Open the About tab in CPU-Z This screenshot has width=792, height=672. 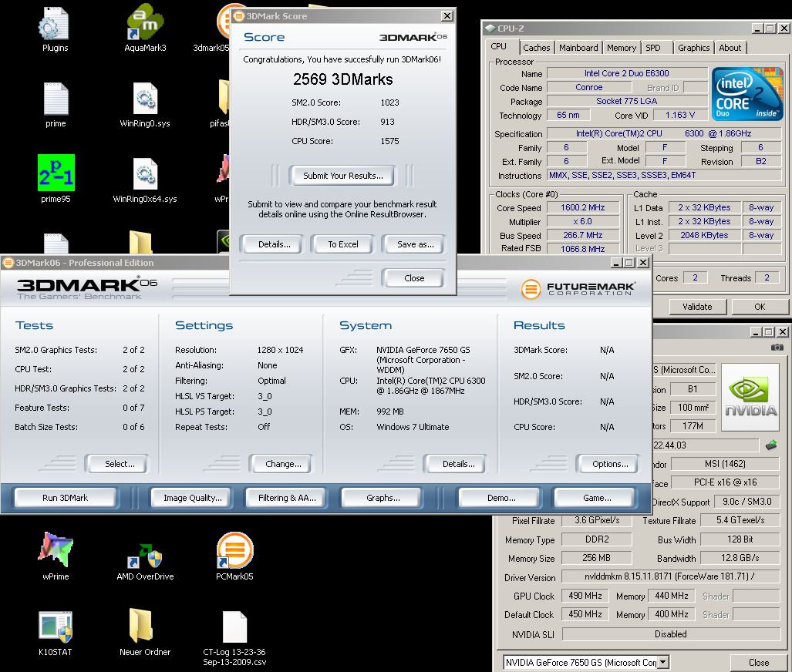(730, 48)
